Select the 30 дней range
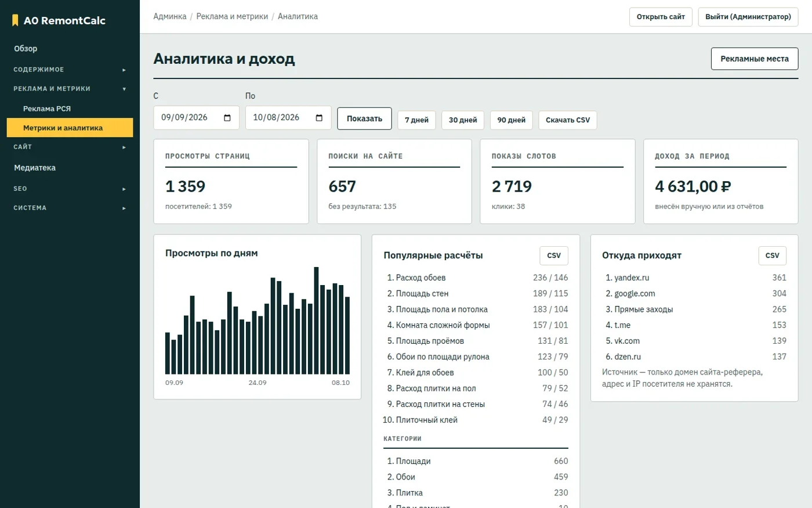 (x=463, y=120)
